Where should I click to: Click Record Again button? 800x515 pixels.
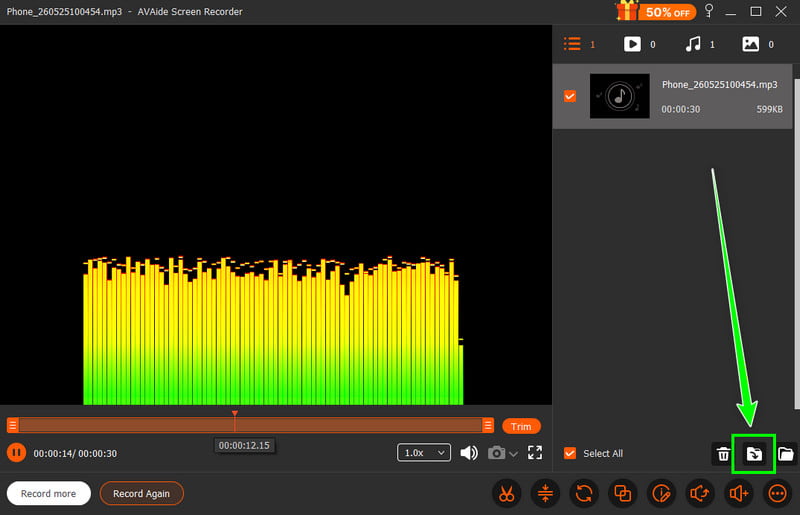[x=141, y=494]
